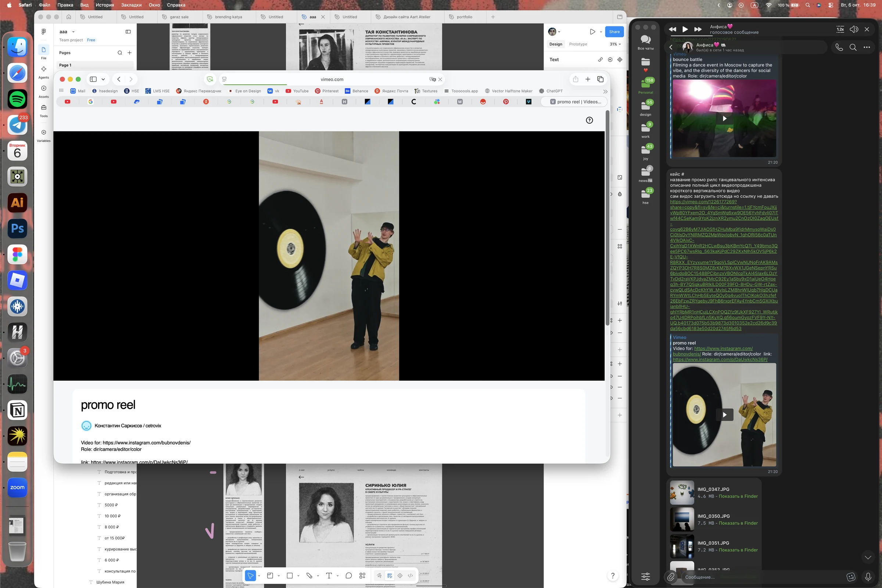Select the Rectangle shape tool in Figma
The width and height of the screenshot is (882, 588).
point(290,576)
